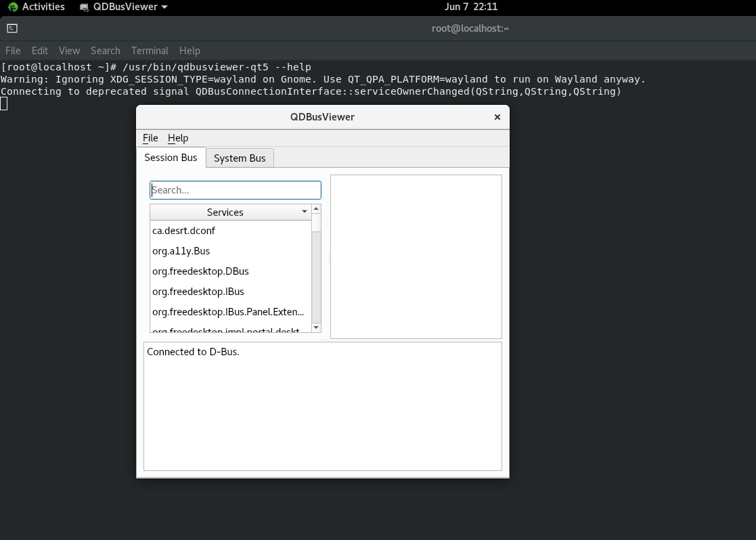Click the Services column sort arrow

[x=305, y=212]
